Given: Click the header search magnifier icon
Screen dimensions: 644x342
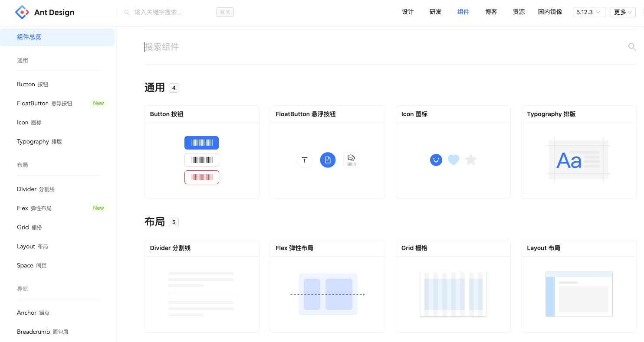Looking at the screenshot, I should click(127, 13).
